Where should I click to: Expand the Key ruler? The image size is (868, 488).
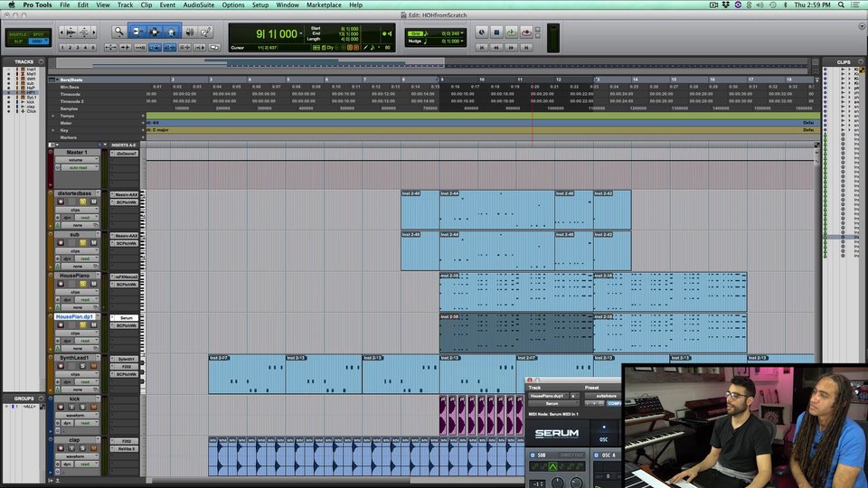coord(53,130)
